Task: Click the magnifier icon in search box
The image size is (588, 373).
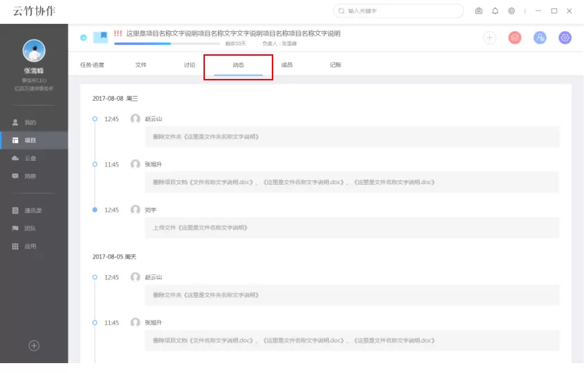Action: tap(342, 11)
